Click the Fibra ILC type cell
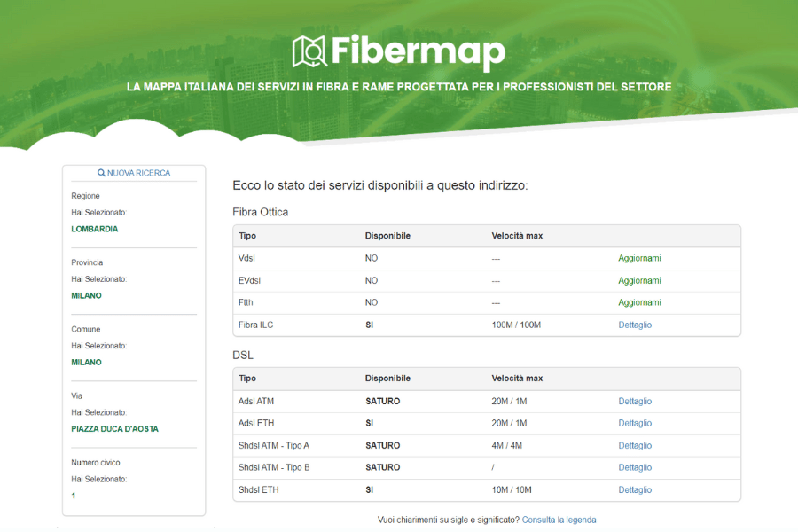Viewport: 798px width, 532px height. [255, 325]
